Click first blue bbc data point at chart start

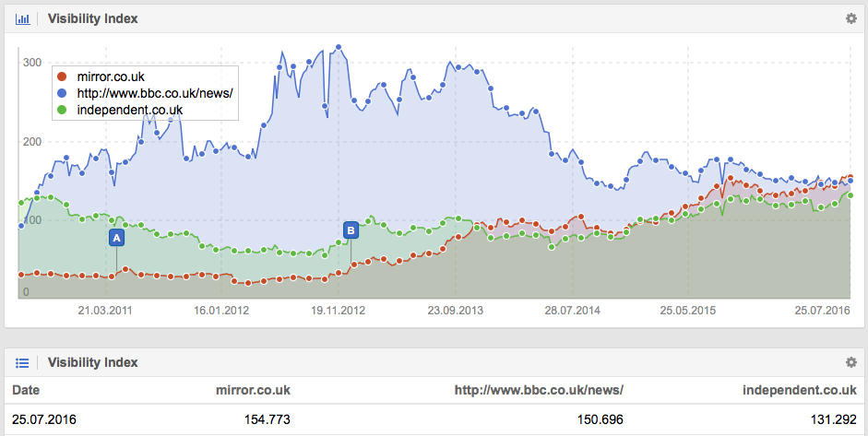pos(21,226)
